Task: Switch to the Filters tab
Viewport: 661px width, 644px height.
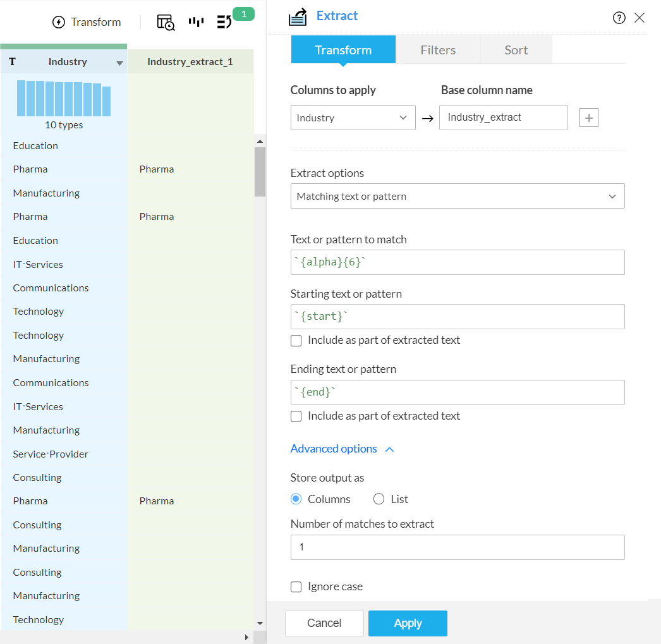Action: coord(438,50)
